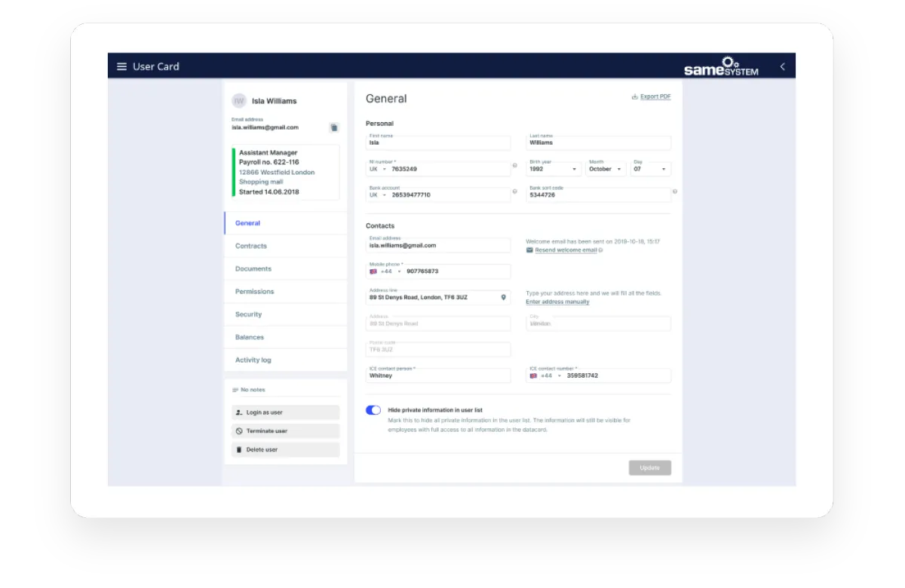Click the Contacts Email address field
Screen dimensions: 905x588
pyautogui.click(x=438, y=245)
